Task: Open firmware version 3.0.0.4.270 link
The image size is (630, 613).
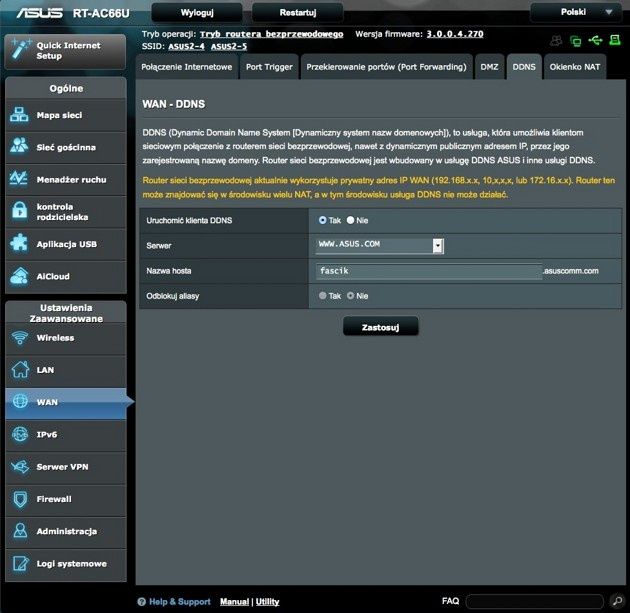Action: click(x=455, y=34)
